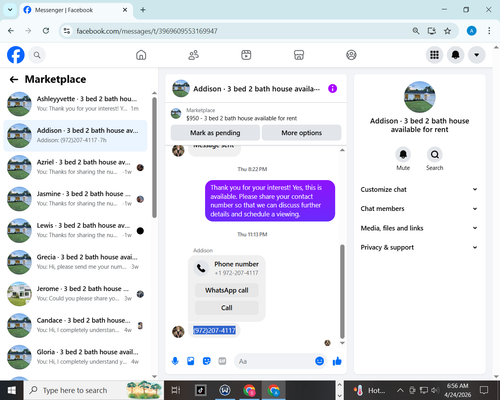Open the account dropdown arrow menu
Screen dimensions: 500x400
coord(476,55)
